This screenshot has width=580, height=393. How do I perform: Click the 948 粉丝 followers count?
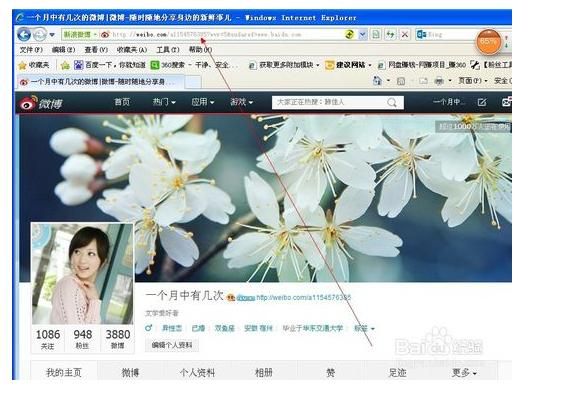click(82, 339)
